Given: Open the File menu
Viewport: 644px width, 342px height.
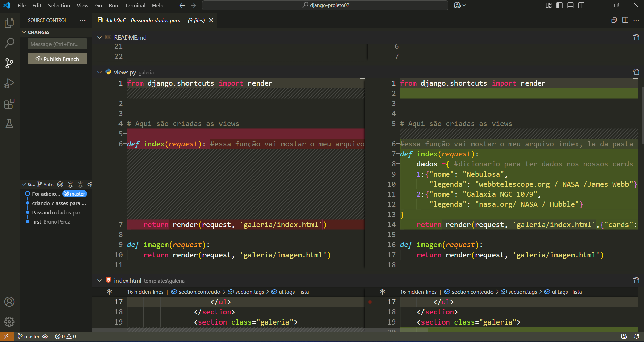Looking at the screenshot, I should (x=22, y=5).
